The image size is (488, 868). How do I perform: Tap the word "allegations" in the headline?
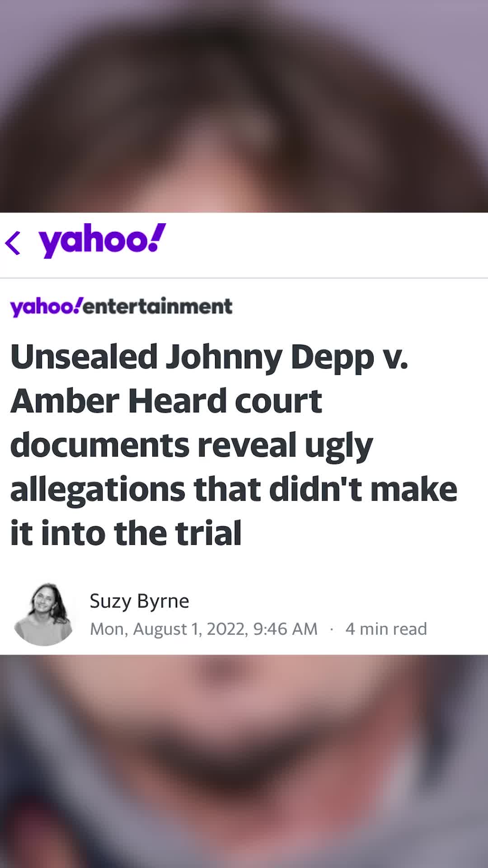98,490
